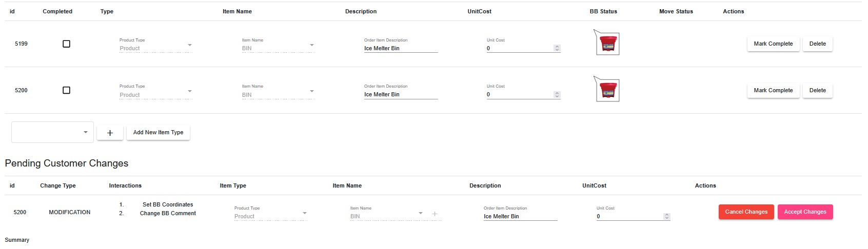Adjust Unit Cost stepper for item 5199

pos(557,48)
